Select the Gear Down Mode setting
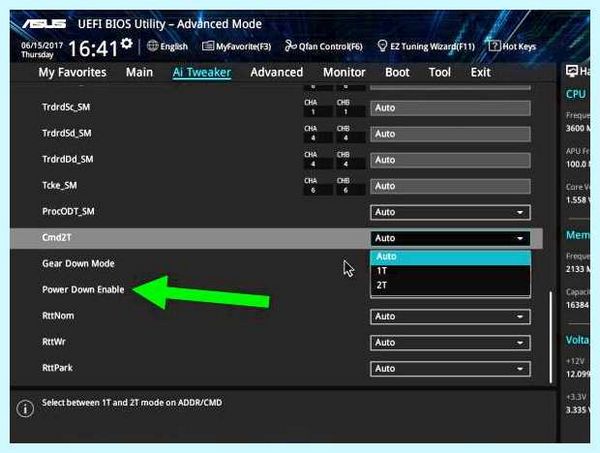Image resolution: width=600 pixels, height=453 pixels. click(x=78, y=264)
